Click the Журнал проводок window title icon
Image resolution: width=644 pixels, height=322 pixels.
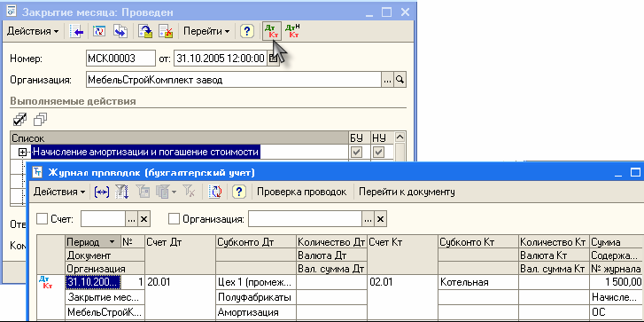click(37, 172)
